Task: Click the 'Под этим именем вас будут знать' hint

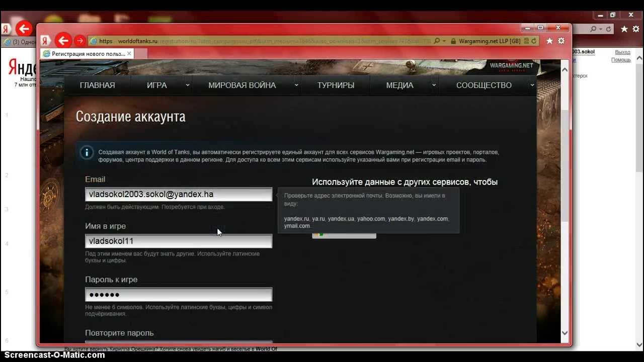Action: pyautogui.click(x=173, y=257)
